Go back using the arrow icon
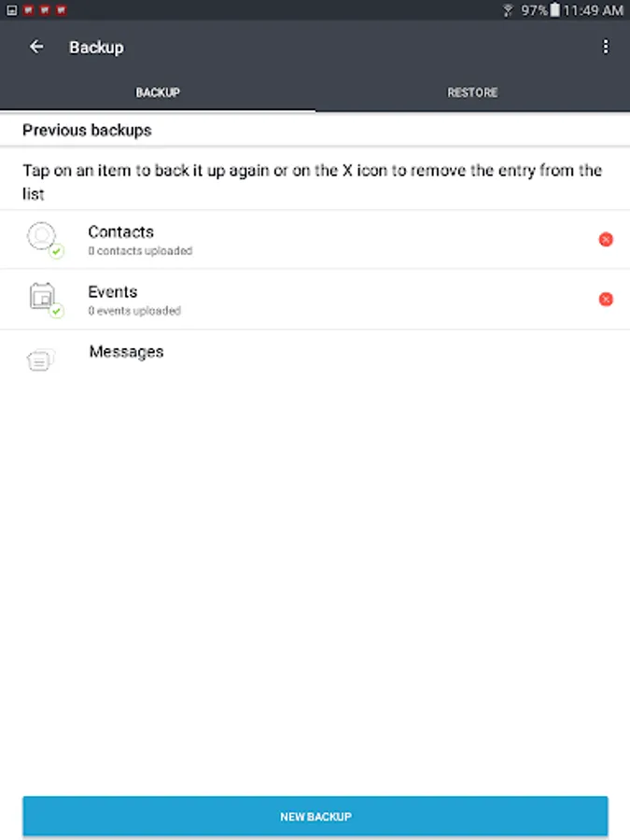 (x=36, y=47)
